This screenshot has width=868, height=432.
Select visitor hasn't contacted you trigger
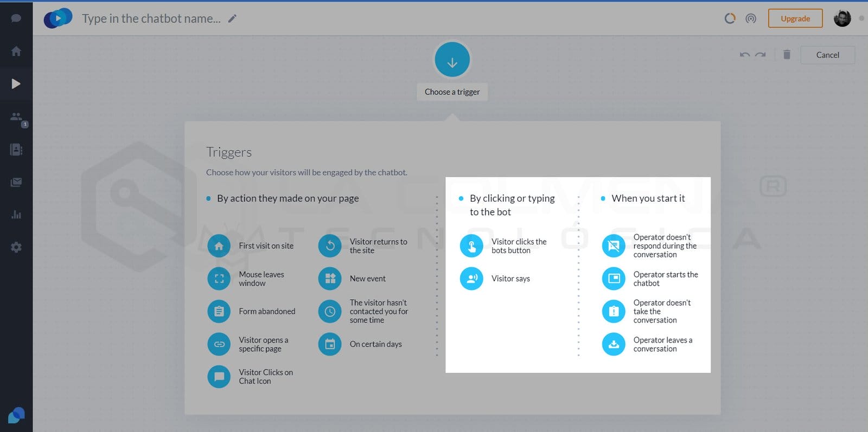[x=363, y=311]
